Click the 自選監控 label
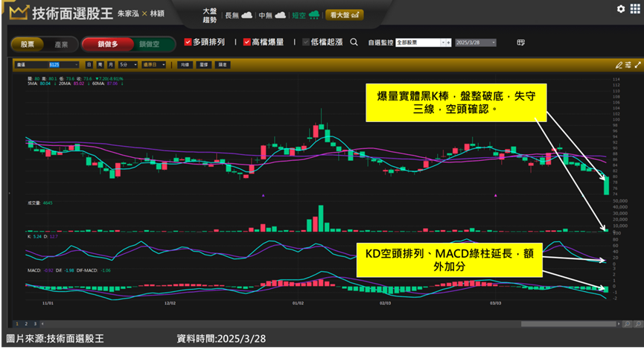 coord(380,42)
